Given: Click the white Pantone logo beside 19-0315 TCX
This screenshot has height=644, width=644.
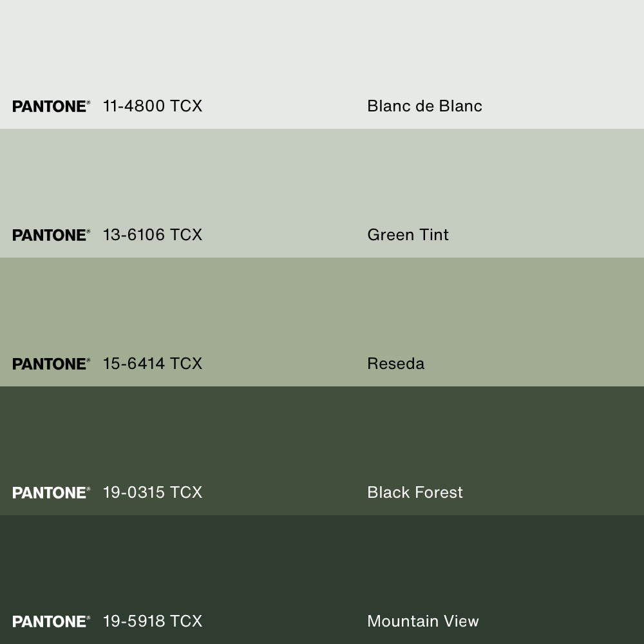Looking at the screenshot, I should 51,493.
